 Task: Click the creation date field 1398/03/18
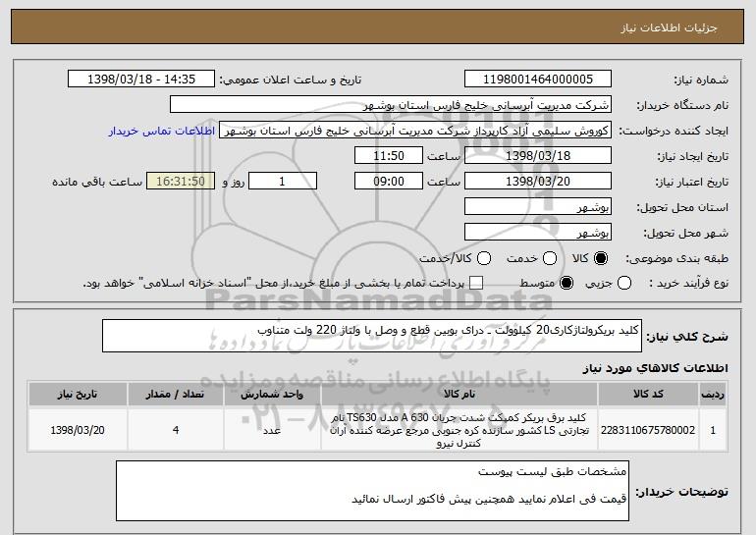click(x=538, y=156)
